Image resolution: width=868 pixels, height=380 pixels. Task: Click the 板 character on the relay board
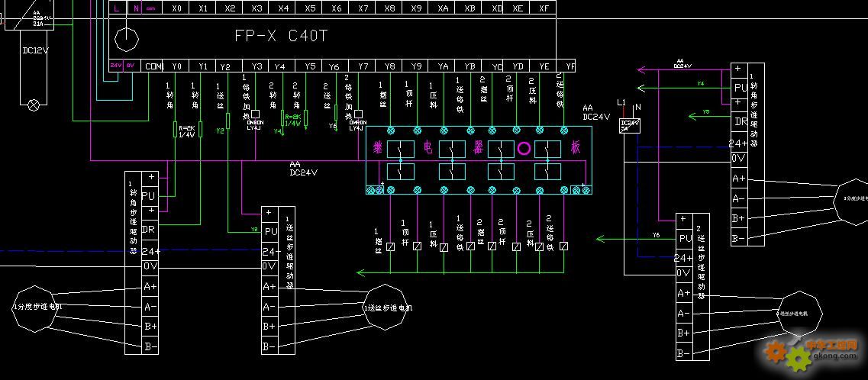576,148
